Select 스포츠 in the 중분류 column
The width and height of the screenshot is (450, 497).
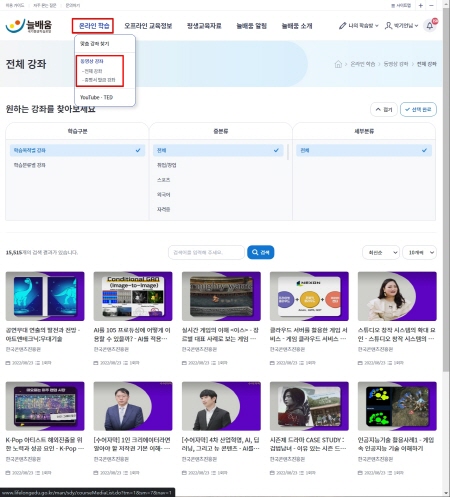point(163,180)
